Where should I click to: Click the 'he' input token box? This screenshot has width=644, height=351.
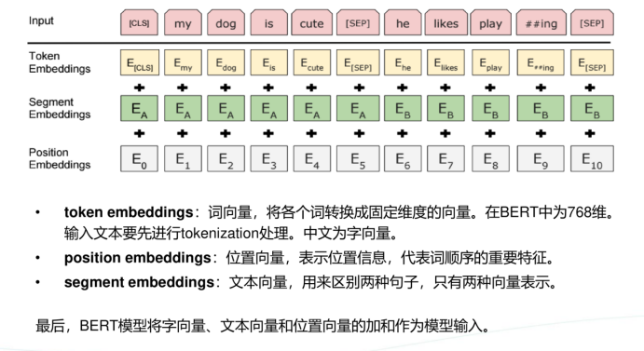pos(403,22)
